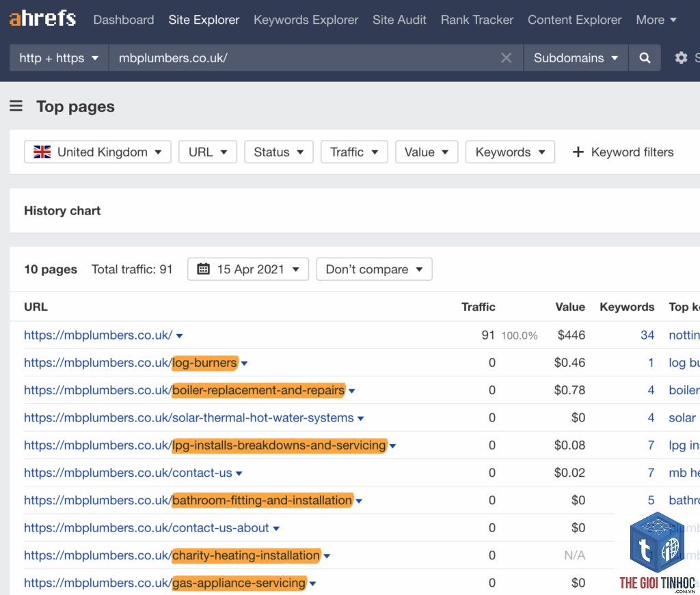This screenshot has height=595, width=700.
Task: Open the Dashboard menu item
Action: [x=124, y=20]
